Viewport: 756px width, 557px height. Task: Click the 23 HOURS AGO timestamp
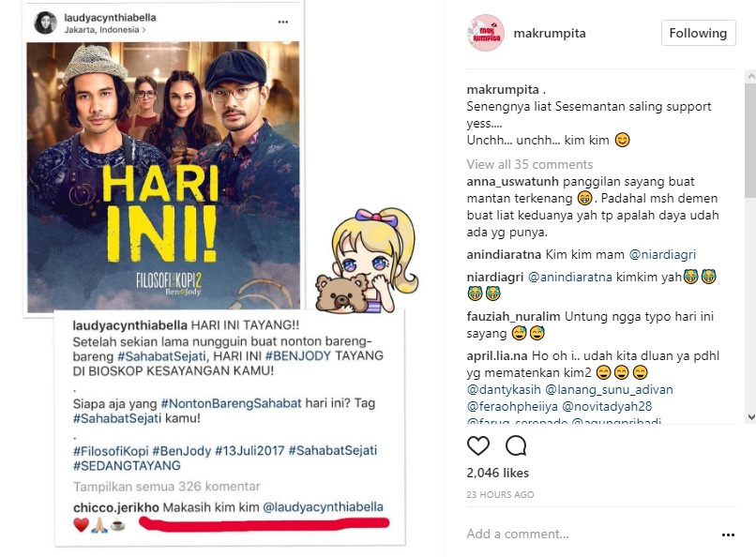click(x=500, y=494)
